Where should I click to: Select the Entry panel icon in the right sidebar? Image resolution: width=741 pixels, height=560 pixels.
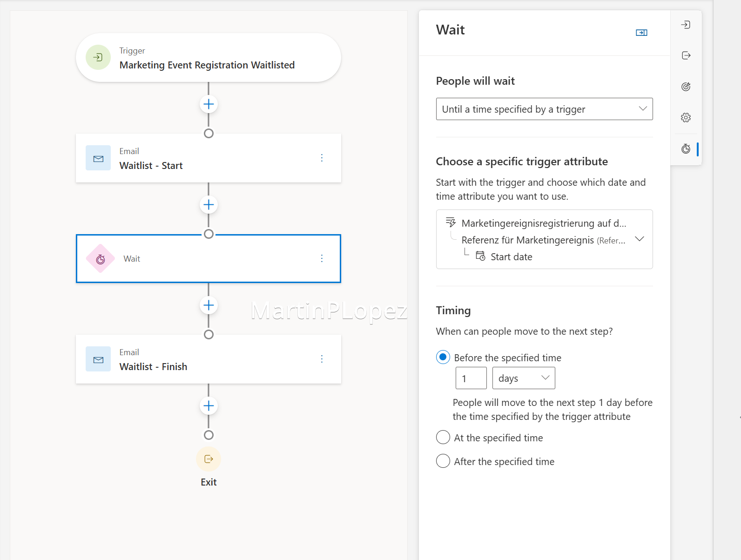tap(686, 25)
